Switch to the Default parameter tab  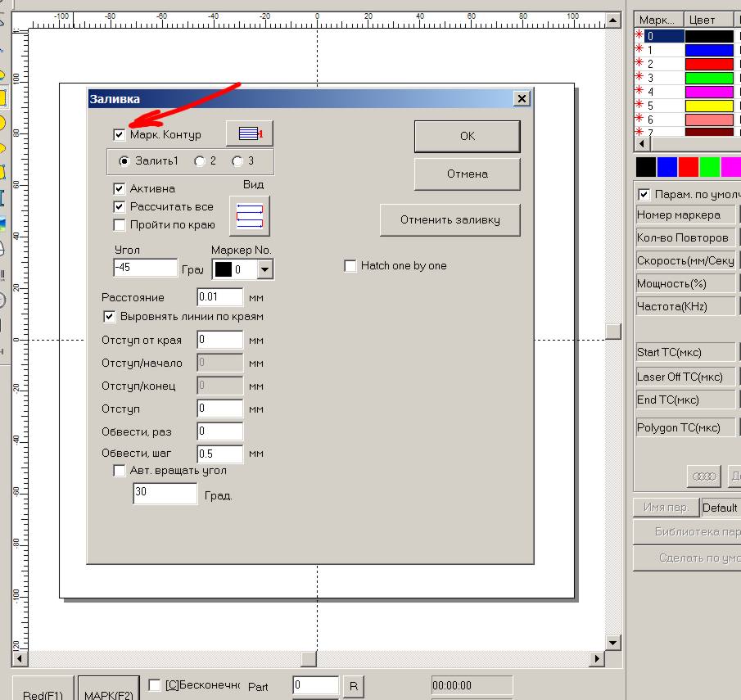pyautogui.click(x=720, y=508)
